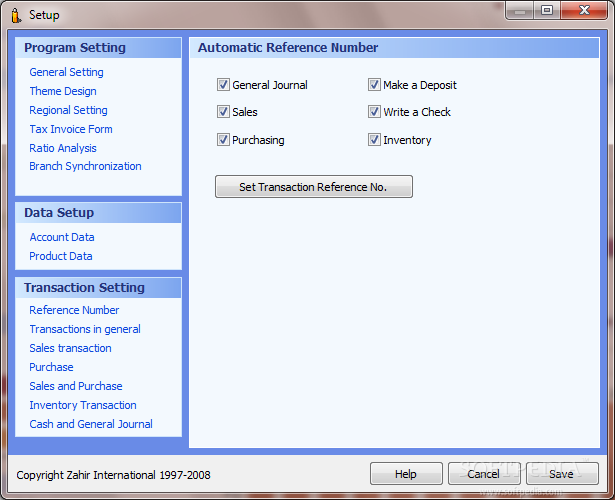This screenshot has width=615, height=500.
Task: Click Set Transaction Reference No. button
Action: point(314,187)
